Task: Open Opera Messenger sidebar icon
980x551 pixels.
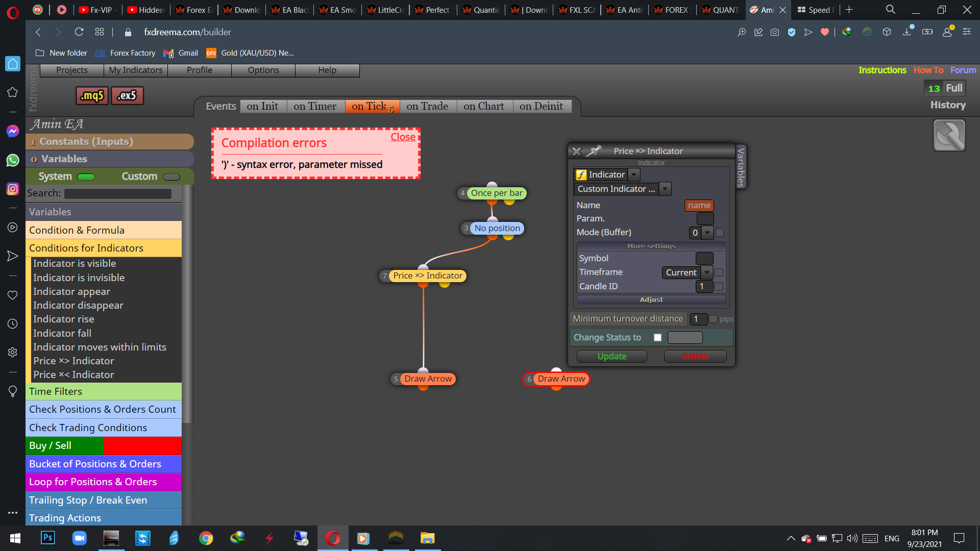Action: coord(13,131)
